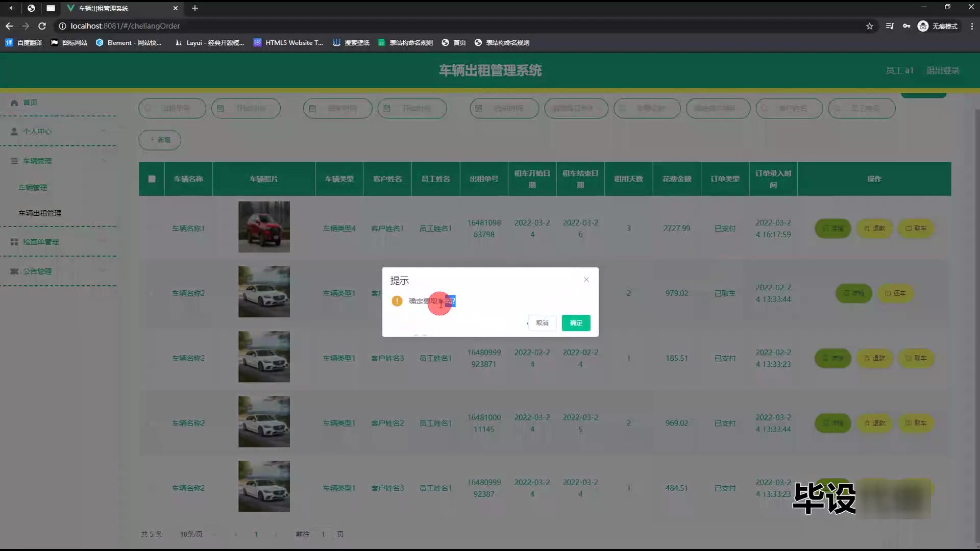Expand 公告管理 sidebar menu
Image resolution: width=980 pixels, height=551 pixels.
59,271
